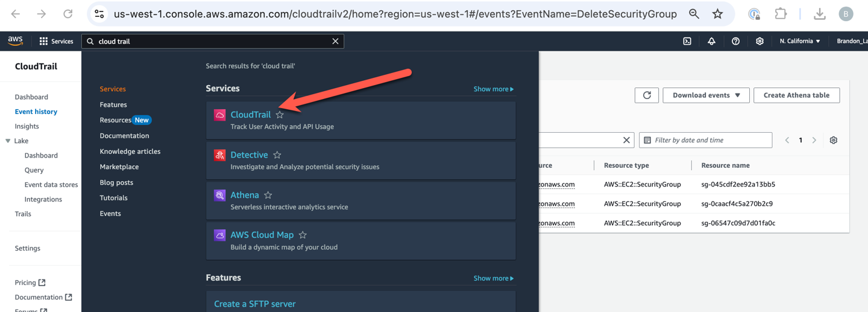
Task: Click the browser zoom magnifier icon
Action: click(x=694, y=14)
